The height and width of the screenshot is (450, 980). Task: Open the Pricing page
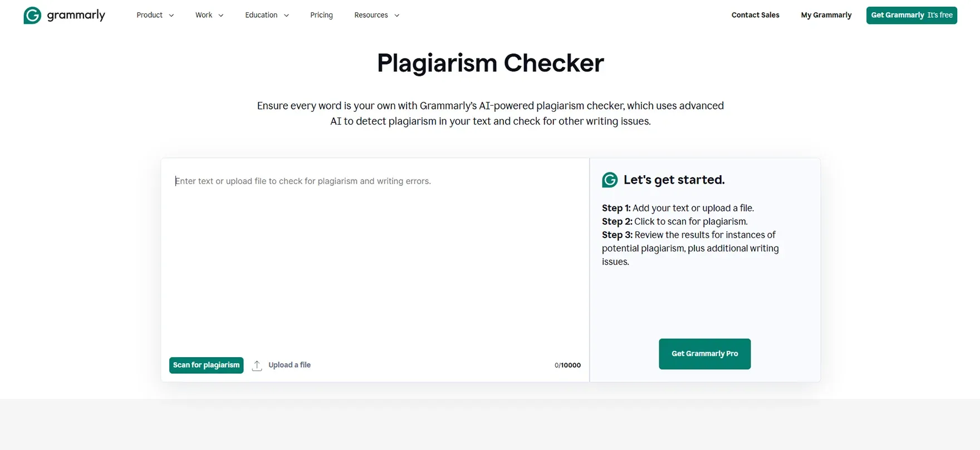[321, 15]
